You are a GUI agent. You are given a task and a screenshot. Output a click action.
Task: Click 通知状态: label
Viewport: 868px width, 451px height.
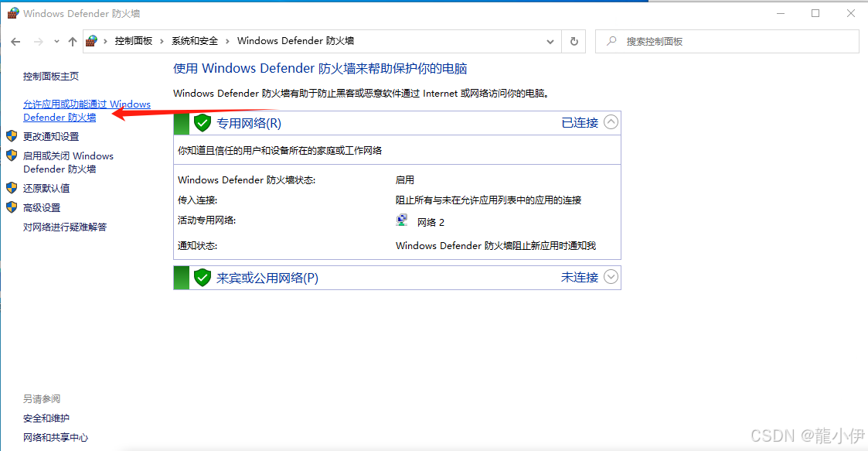click(x=198, y=246)
